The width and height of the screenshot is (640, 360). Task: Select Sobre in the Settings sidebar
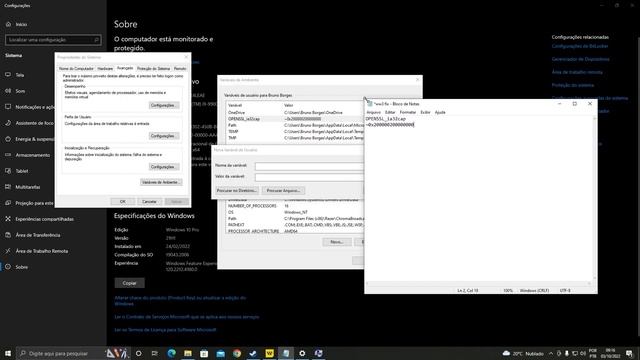point(17,267)
